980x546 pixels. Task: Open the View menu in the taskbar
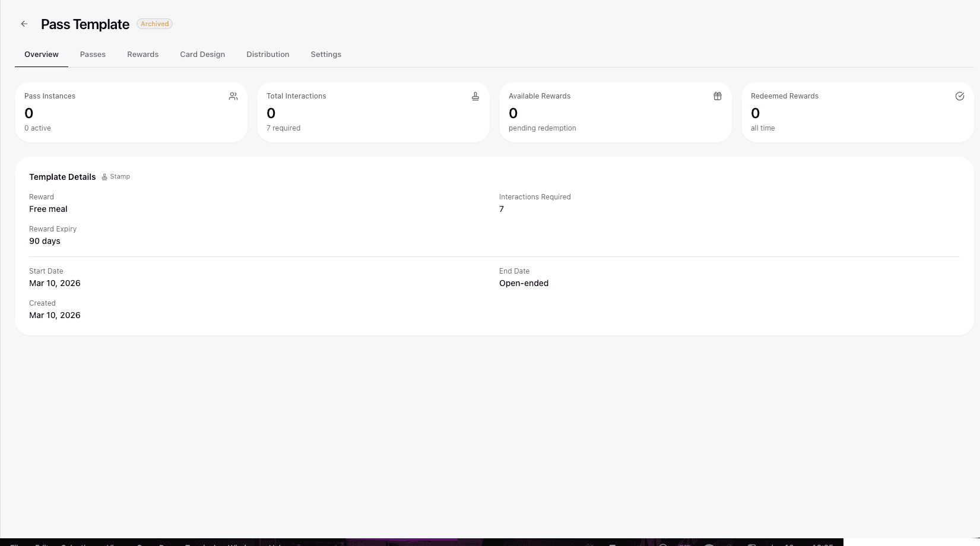[x=111, y=544]
